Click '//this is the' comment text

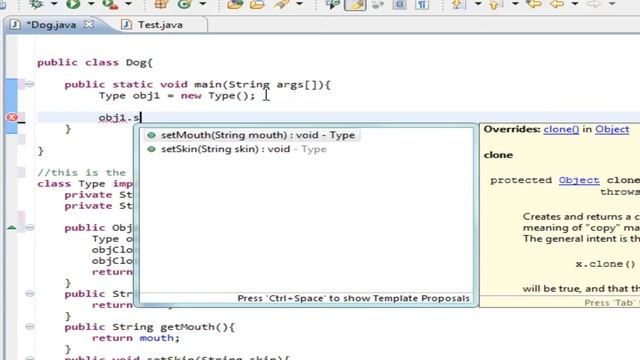[x=82, y=173]
